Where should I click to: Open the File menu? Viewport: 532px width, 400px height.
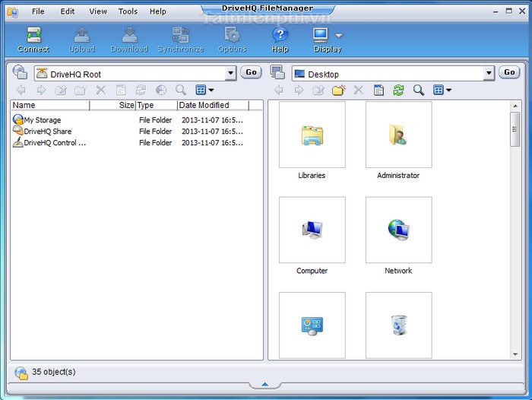pyautogui.click(x=38, y=11)
